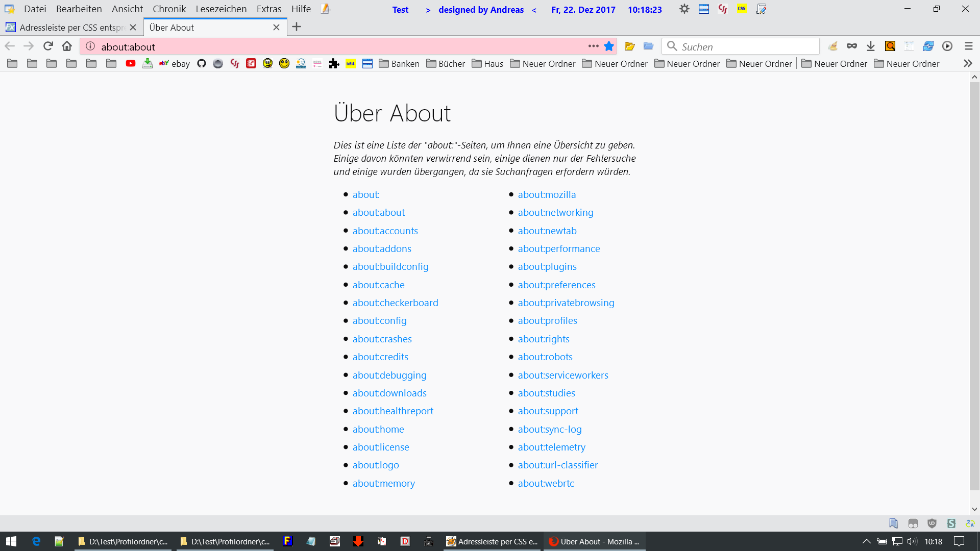Expand the bookmarks toolbar overflow chevron

click(968, 64)
